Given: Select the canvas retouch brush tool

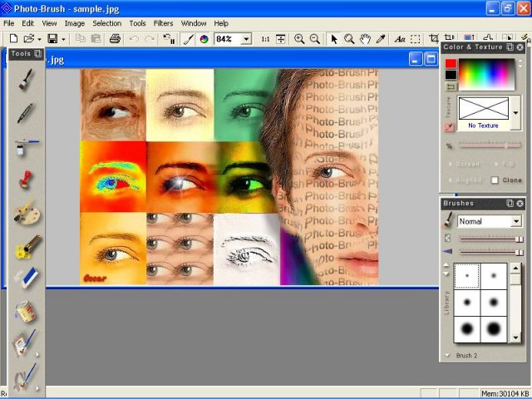Looking at the screenshot, I should [24, 342].
